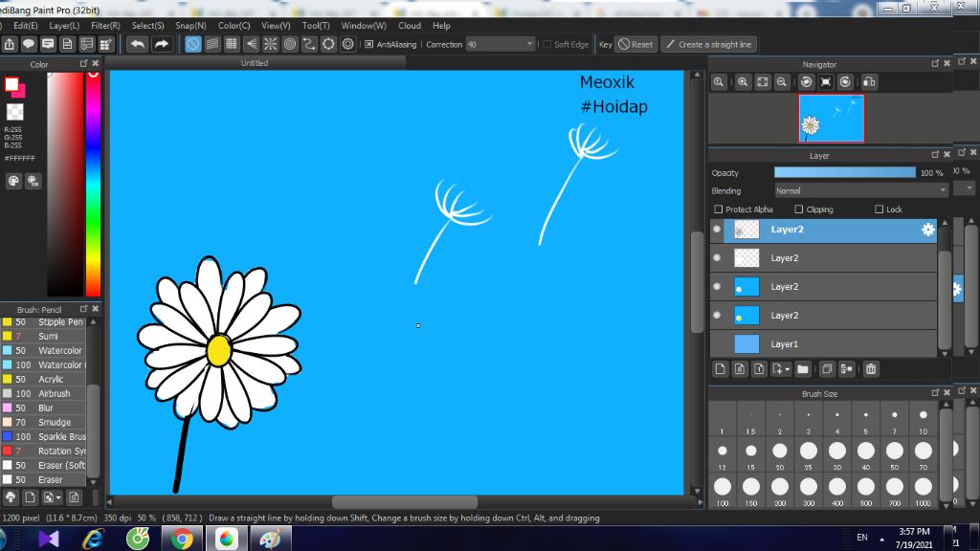Show the hidden Layer1 layer
Image resolution: width=980 pixels, height=551 pixels.
717,344
